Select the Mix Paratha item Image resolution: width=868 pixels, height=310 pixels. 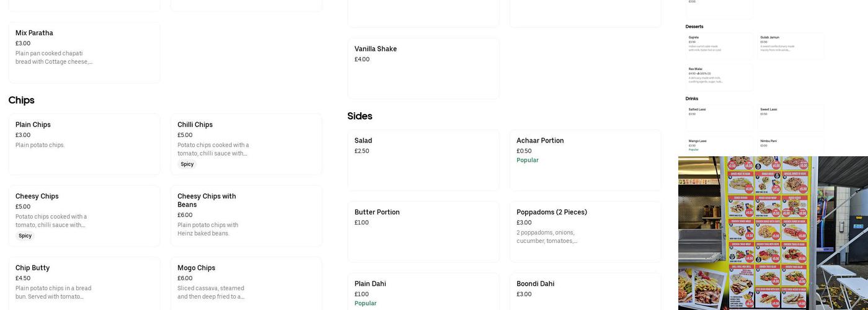coord(84,52)
